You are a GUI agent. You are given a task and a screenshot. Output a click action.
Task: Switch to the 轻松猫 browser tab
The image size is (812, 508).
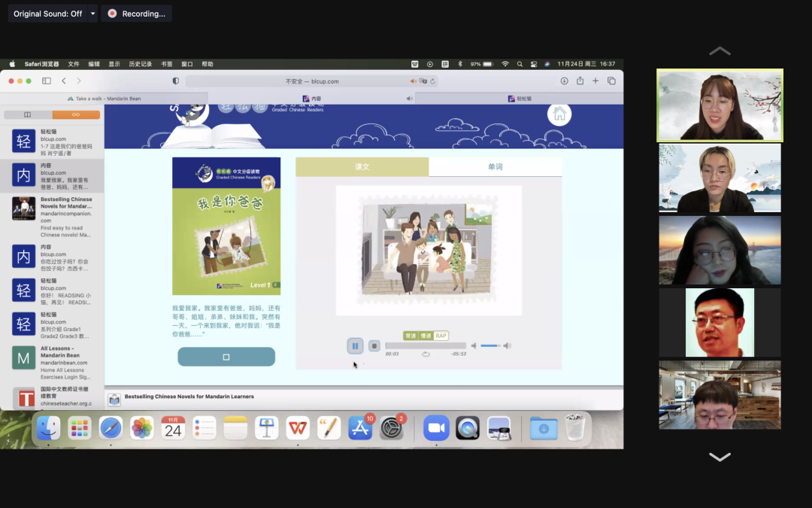pyautogui.click(x=520, y=99)
